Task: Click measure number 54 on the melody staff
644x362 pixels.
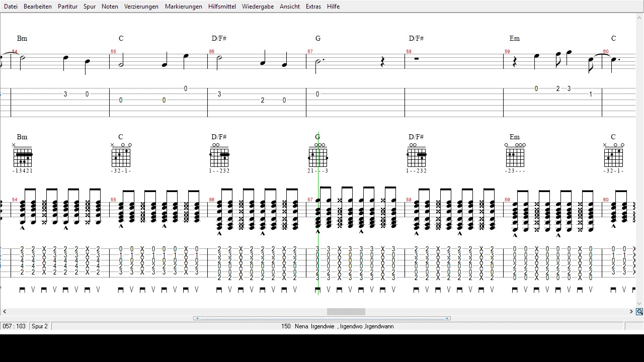Action: tap(15, 52)
